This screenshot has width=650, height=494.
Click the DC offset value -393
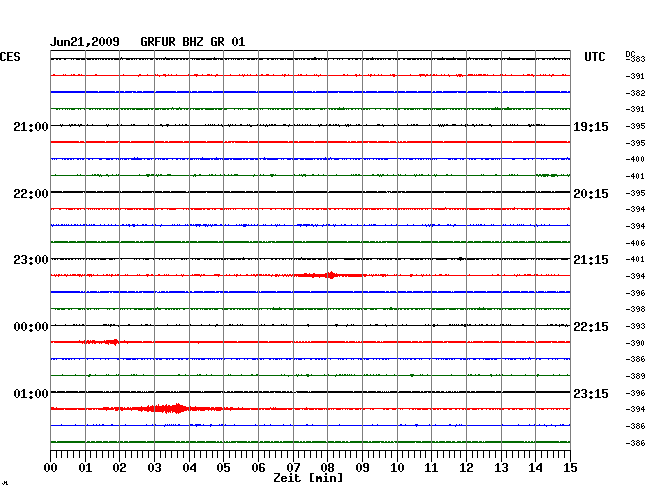635,326
